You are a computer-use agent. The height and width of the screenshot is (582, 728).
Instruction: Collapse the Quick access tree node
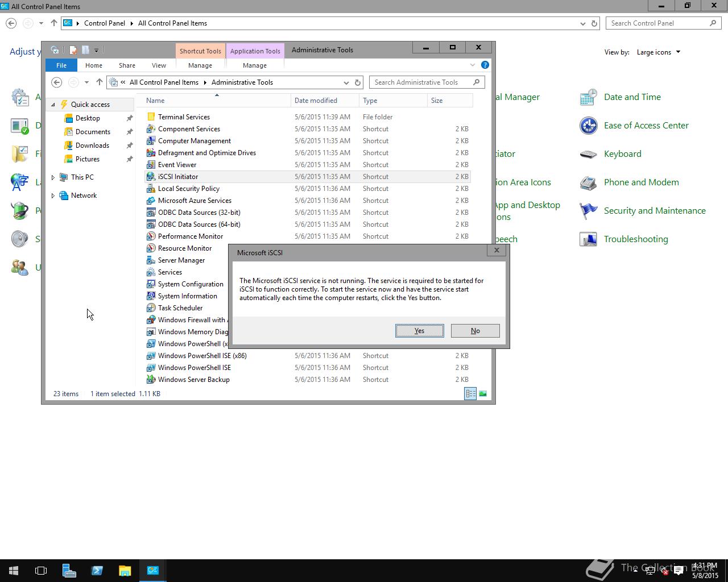tap(53, 105)
